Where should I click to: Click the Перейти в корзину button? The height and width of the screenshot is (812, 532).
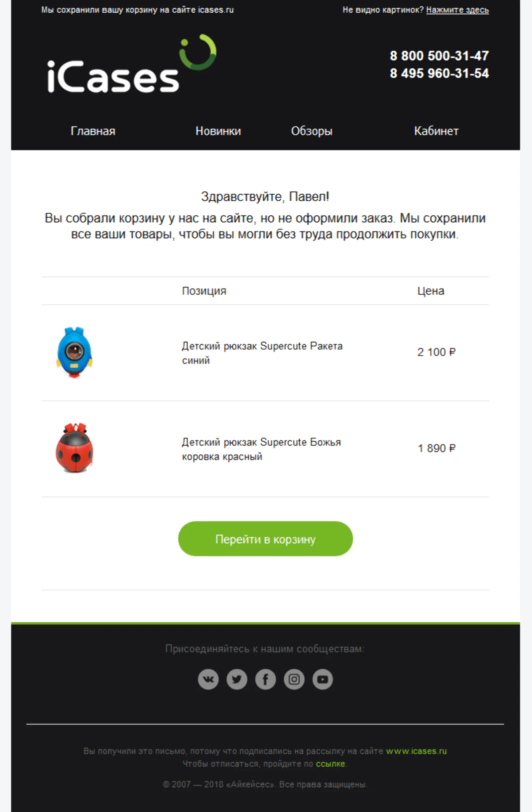pos(265,539)
